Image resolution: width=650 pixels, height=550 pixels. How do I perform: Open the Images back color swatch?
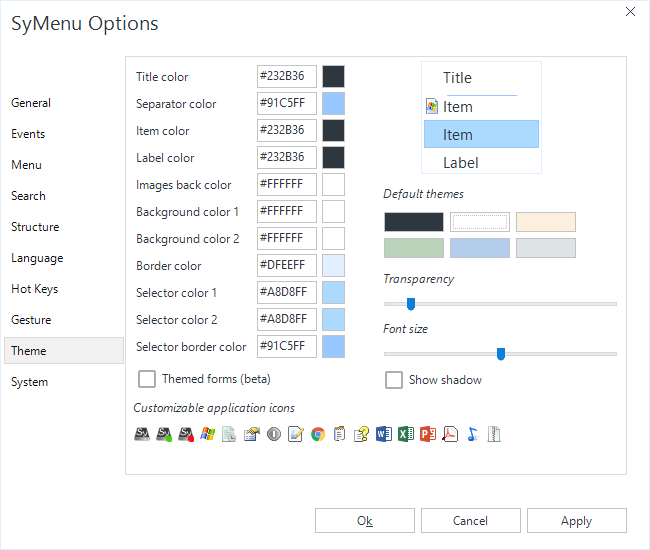coord(333,184)
